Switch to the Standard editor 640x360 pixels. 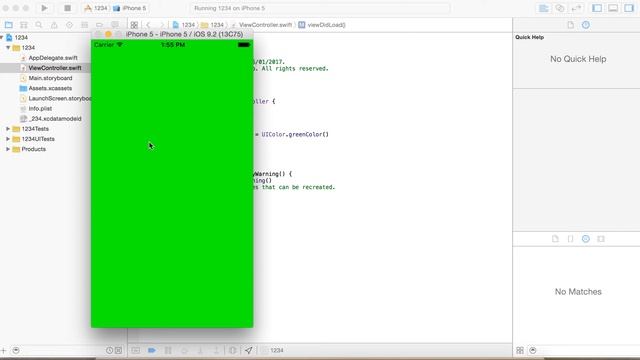point(543,8)
